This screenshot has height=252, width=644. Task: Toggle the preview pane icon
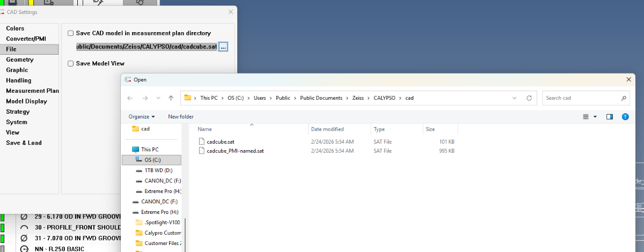tap(610, 116)
